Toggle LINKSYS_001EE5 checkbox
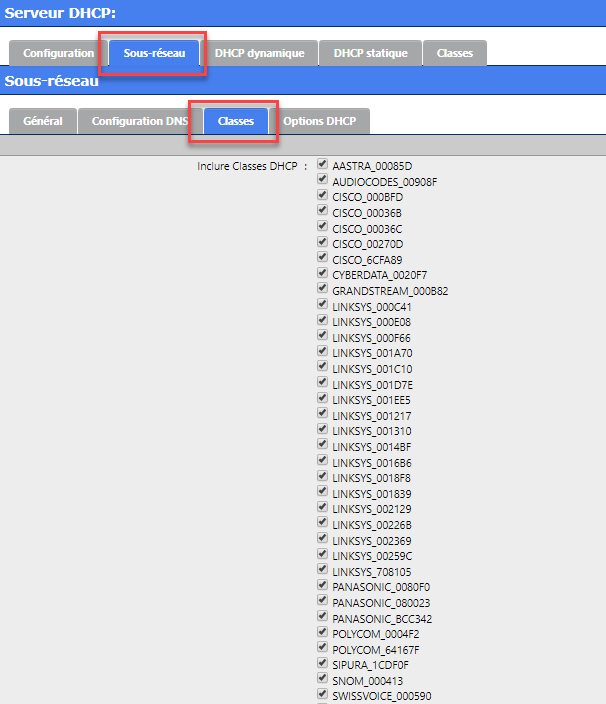 click(x=322, y=397)
